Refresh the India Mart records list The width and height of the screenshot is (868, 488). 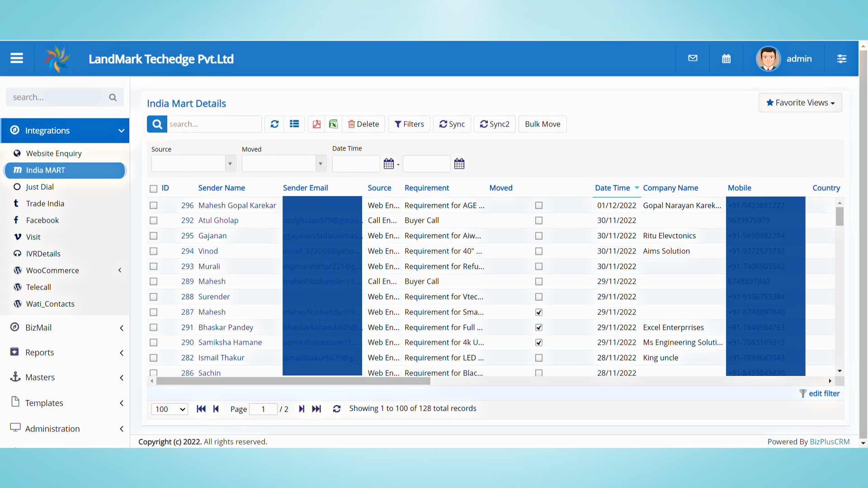(274, 124)
